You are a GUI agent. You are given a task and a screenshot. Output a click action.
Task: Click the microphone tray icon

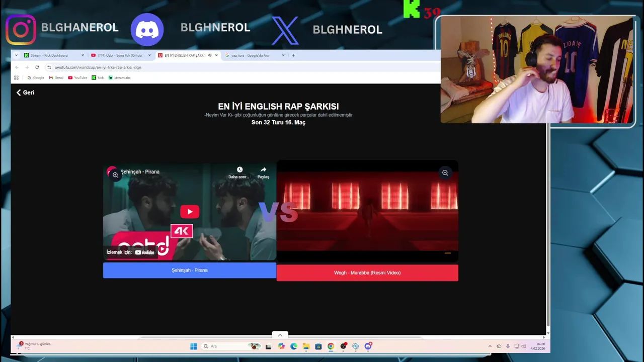tap(508, 346)
